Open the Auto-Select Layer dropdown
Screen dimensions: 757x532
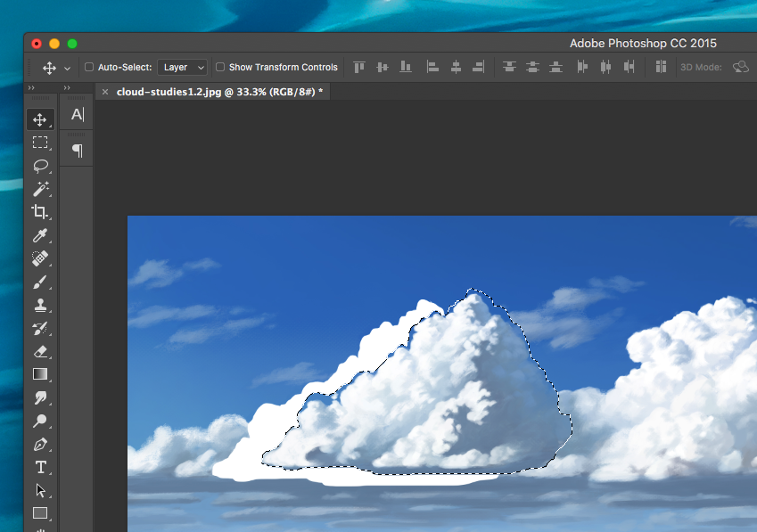(x=183, y=67)
